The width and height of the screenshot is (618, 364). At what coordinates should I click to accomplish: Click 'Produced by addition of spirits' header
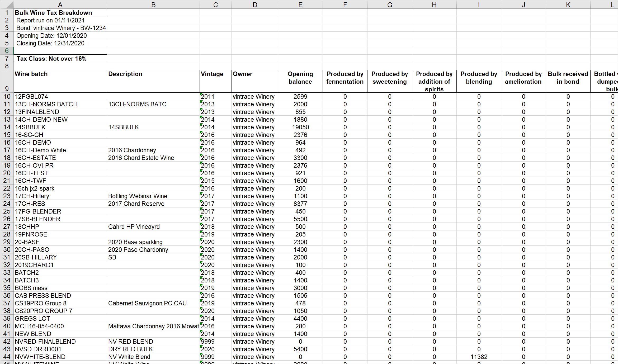(x=434, y=81)
